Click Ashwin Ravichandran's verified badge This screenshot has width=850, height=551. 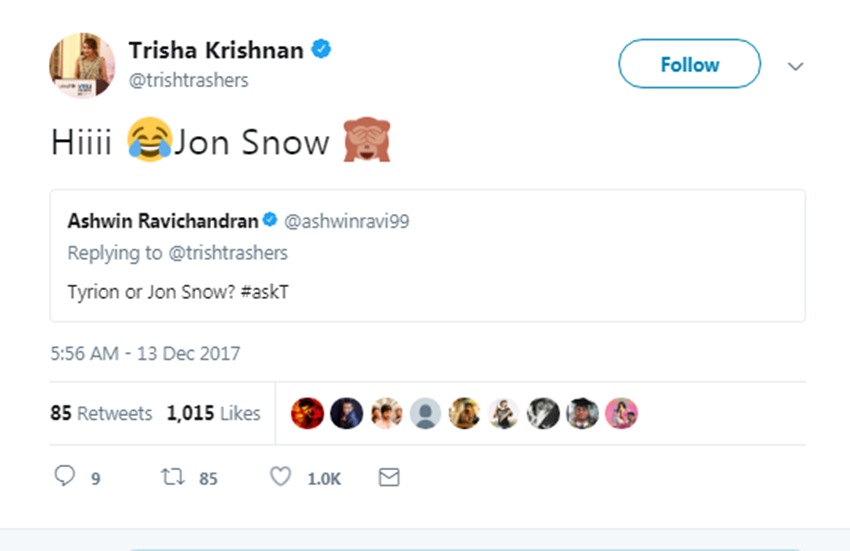[270, 221]
